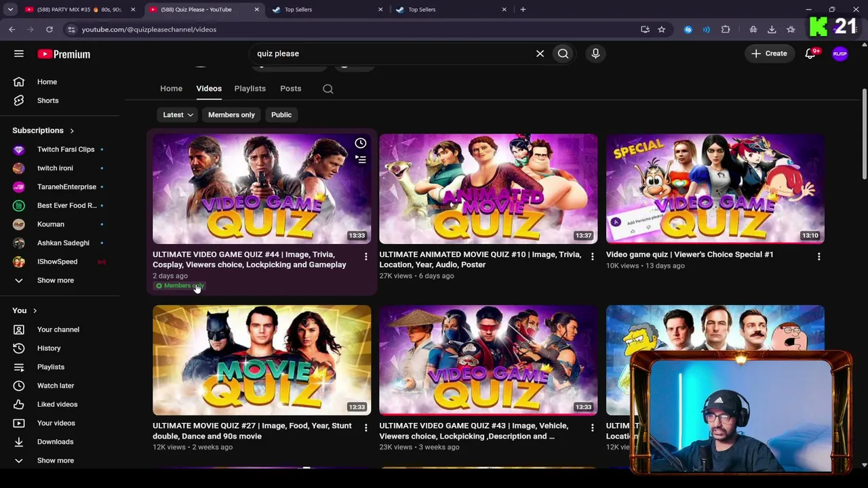Open options for ANIMATED MOVIE QUIZ #10
The height and width of the screenshot is (488, 868).
point(592,257)
